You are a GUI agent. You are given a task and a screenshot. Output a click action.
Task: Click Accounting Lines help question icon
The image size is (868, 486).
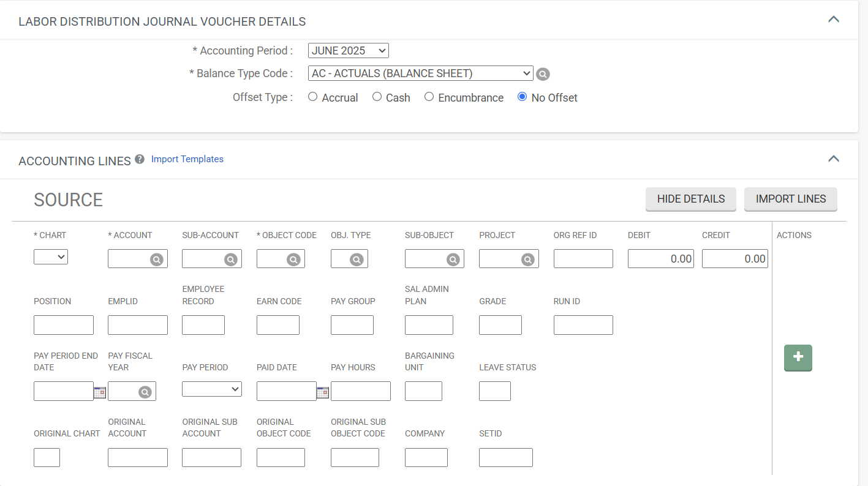tap(140, 159)
